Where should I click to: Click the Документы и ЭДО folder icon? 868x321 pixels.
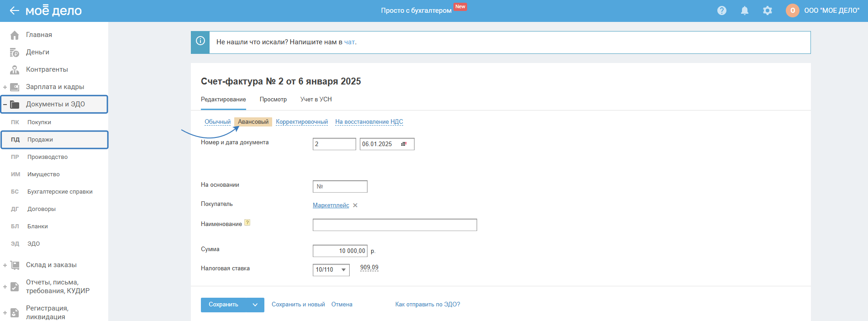pos(15,105)
